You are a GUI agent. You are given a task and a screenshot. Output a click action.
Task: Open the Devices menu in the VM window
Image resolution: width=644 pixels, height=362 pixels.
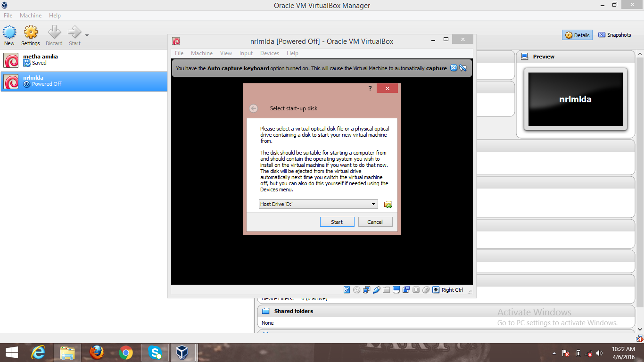(x=270, y=53)
